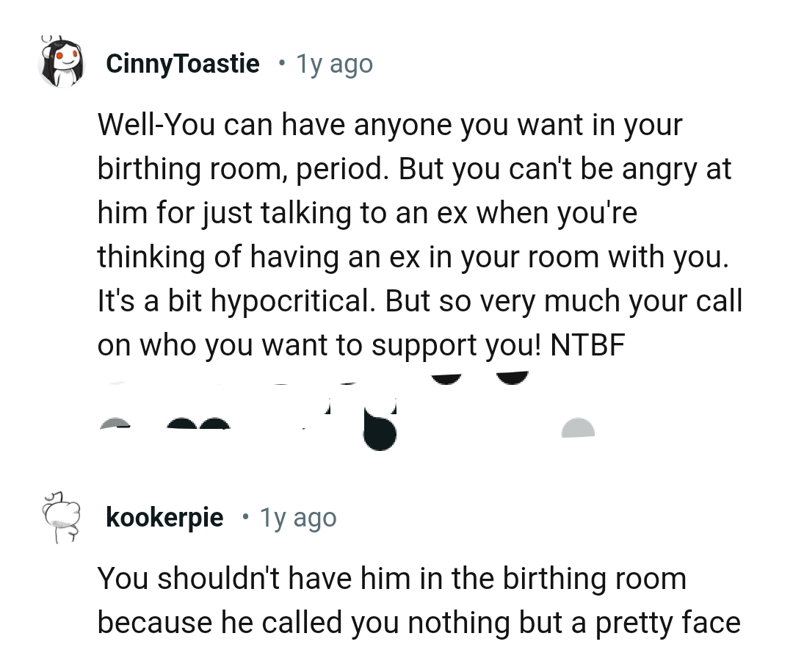Click the black blob icon below CinnyToastie's comment
Image resolution: width=793 pixels, height=672 pixels.
(380, 430)
